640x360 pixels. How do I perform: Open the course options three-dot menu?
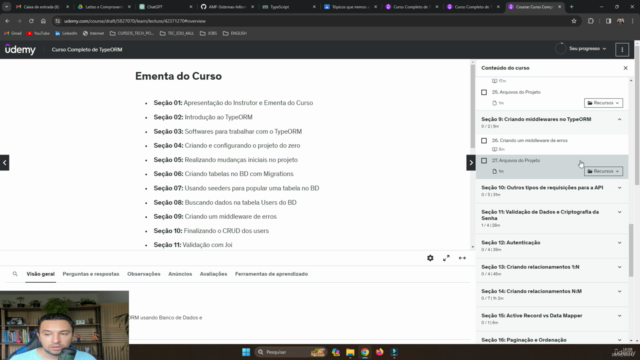click(622, 49)
